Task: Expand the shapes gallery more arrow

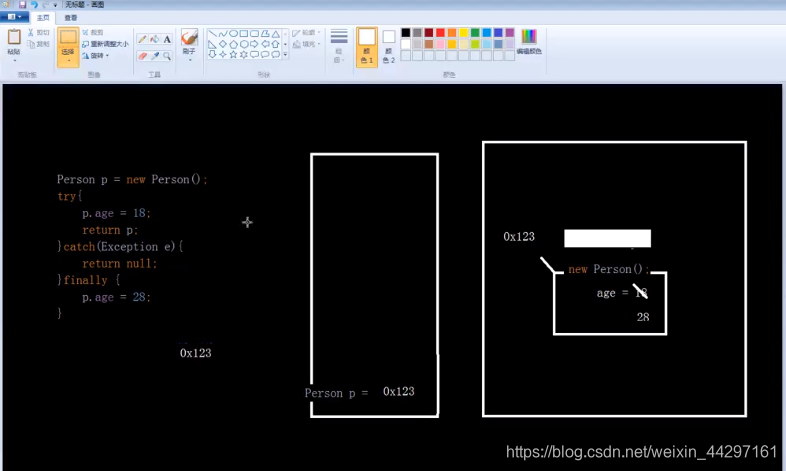Action: (285, 55)
